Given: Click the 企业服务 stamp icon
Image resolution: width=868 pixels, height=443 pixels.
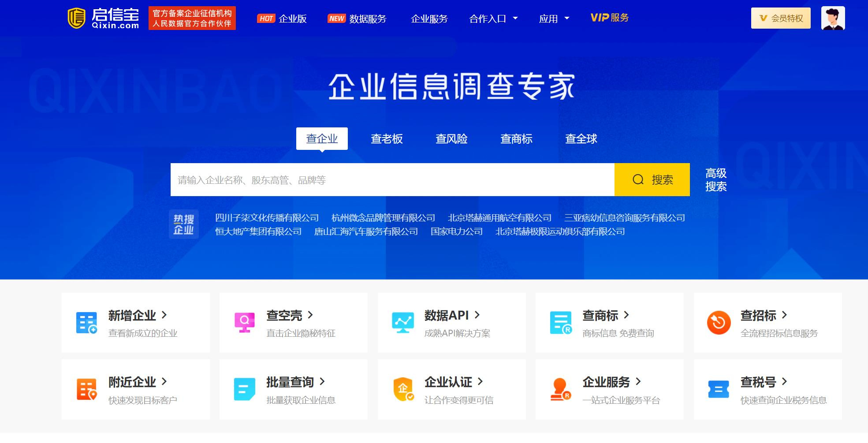Looking at the screenshot, I should [x=560, y=389].
